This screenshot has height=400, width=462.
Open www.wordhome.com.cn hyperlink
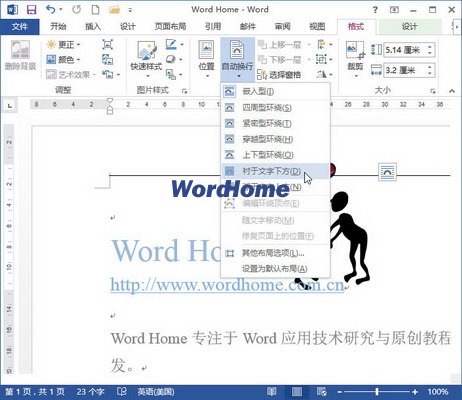227,285
